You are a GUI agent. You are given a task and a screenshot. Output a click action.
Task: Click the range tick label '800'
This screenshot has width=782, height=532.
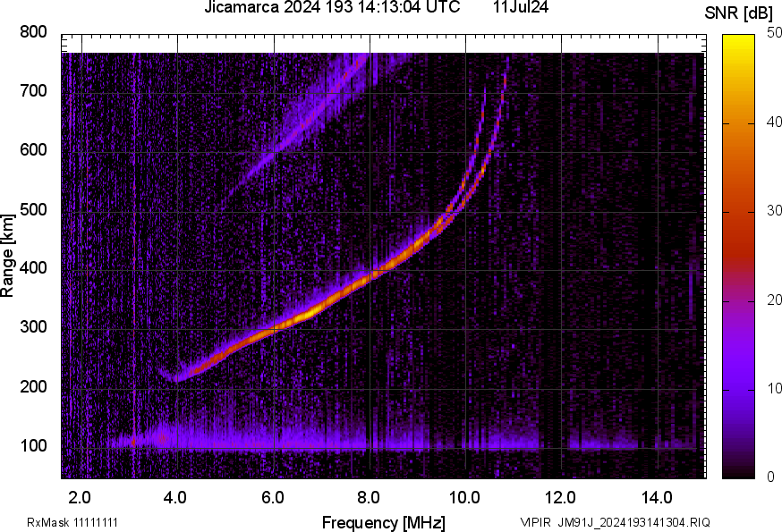click(x=33, y=32)
